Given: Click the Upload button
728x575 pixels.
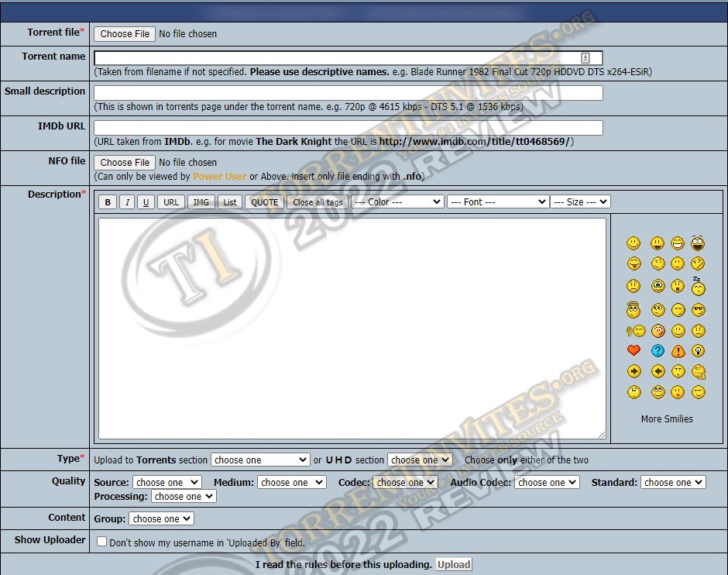Looking at the screenshot, I should click(454, 564).
